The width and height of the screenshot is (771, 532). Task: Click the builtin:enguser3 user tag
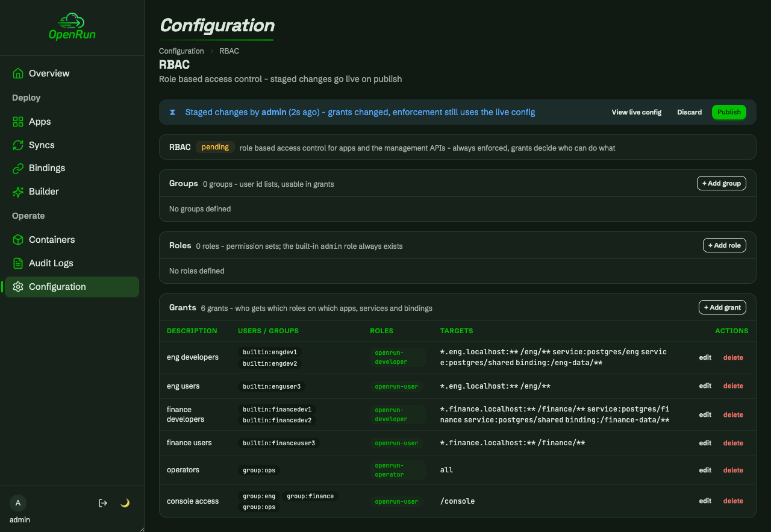[x=272, y=386]
